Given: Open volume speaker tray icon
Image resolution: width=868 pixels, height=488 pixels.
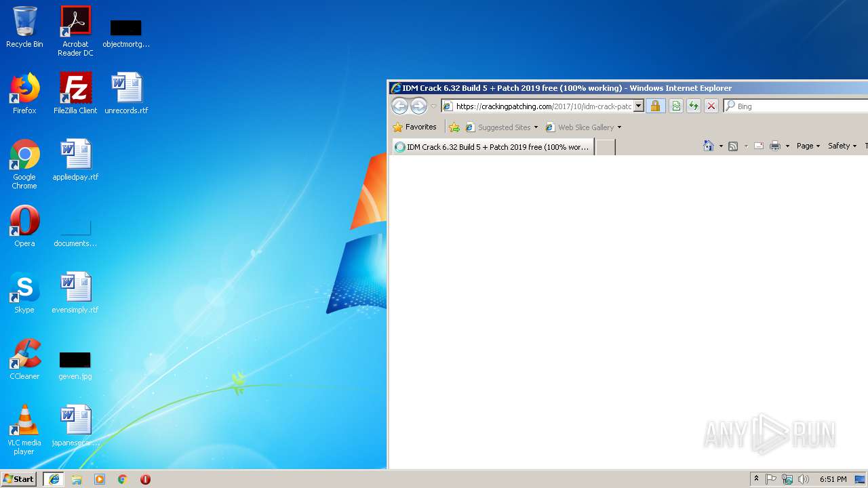Looking at the screenshot, I should click(804, 479).
